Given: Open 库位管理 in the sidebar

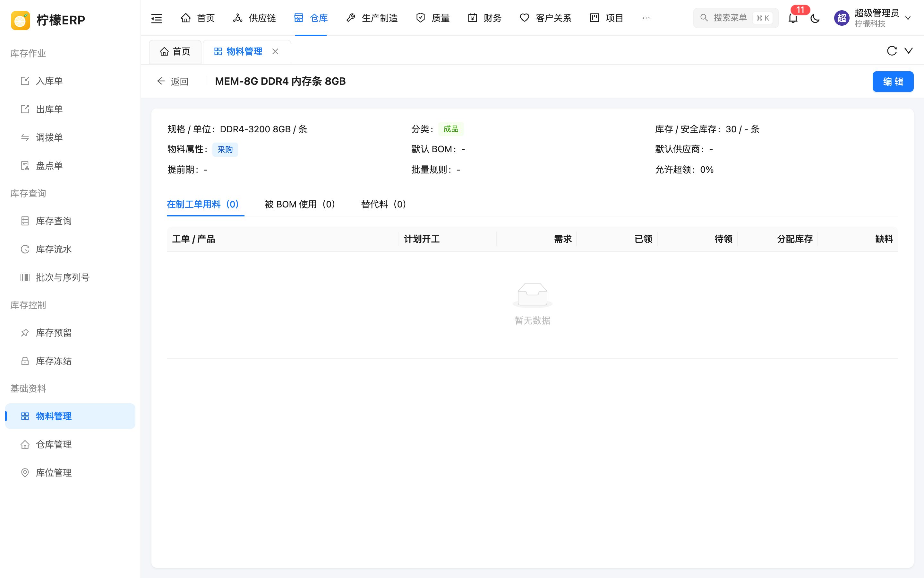Looking at the screenshot, I should [70, 473].
